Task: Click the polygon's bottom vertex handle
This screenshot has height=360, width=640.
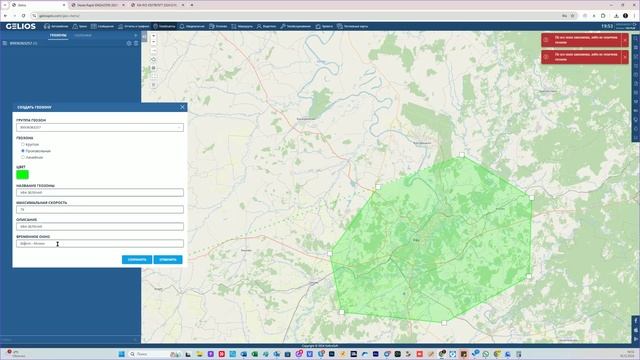Action: point(444,323)
